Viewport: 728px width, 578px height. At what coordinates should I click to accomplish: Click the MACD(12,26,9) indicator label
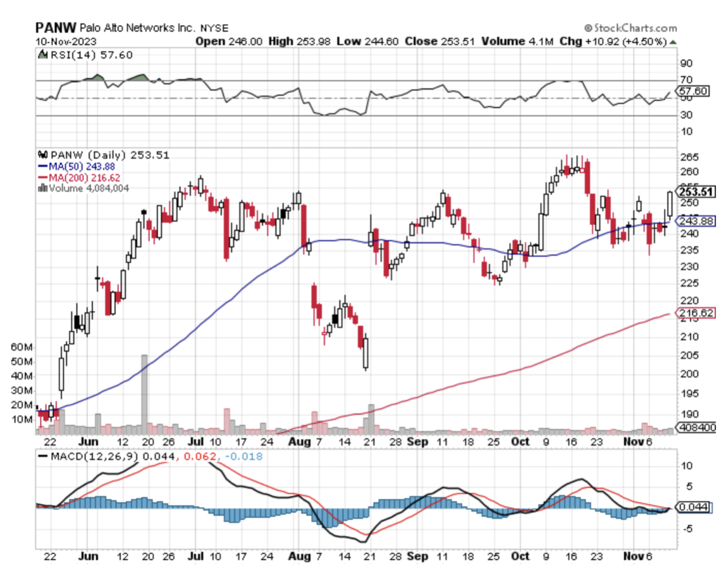(x=95, y=456)
